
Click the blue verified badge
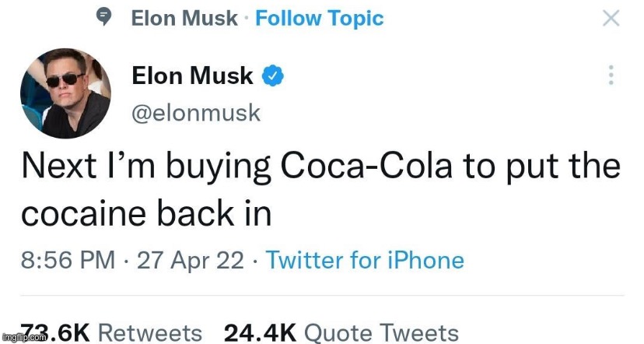click(271, 75)
